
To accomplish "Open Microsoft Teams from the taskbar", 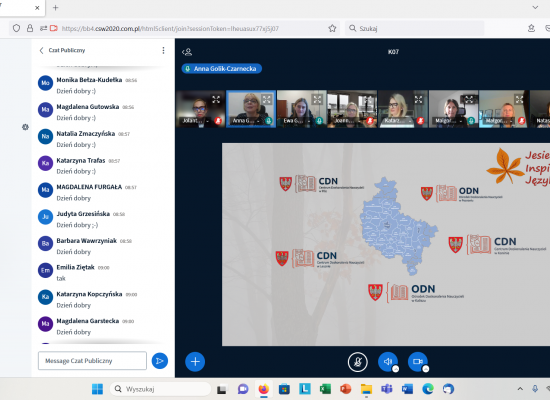I will pyautogui.click(x=387, y=389).
